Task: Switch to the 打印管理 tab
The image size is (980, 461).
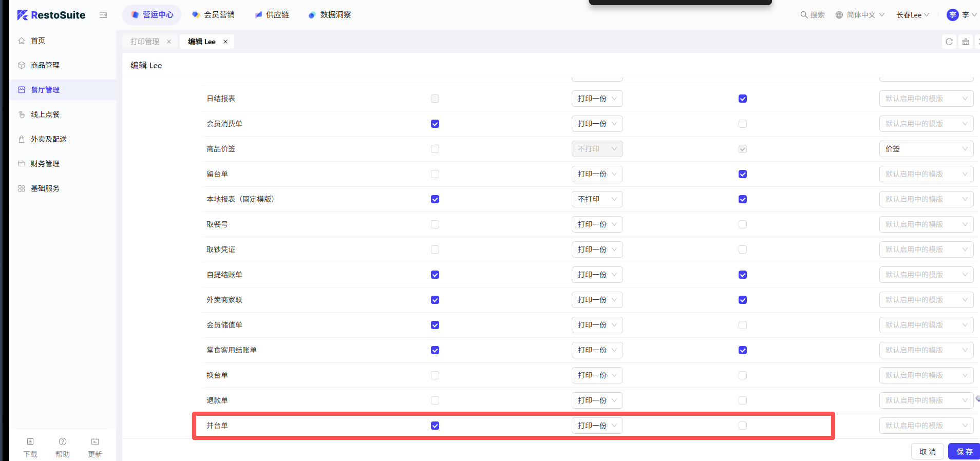Action: (x=145, y=42)
